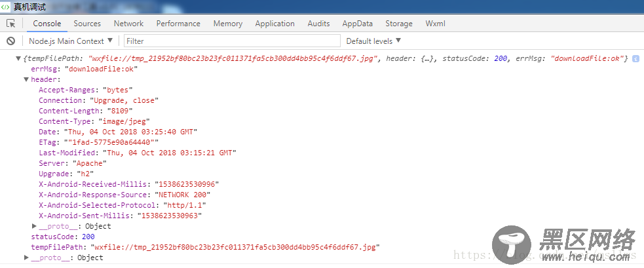Expand the bottom __proto__: Object entry

coord(27,258)
